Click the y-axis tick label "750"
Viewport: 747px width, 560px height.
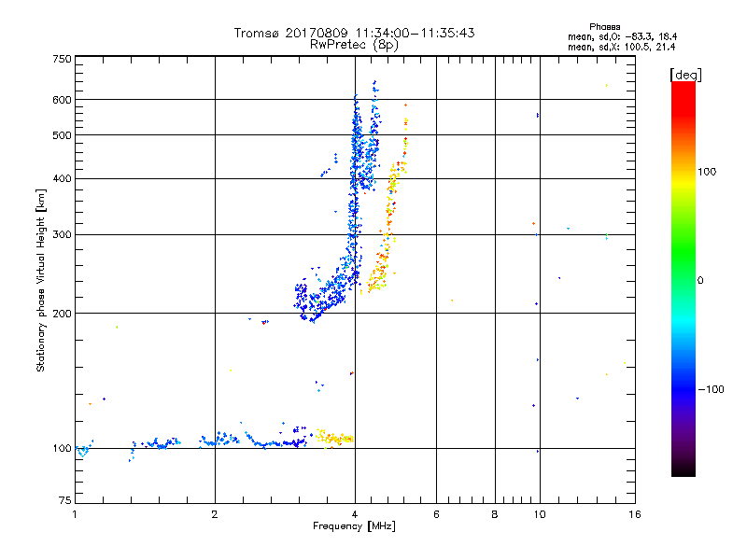point(62,59)
